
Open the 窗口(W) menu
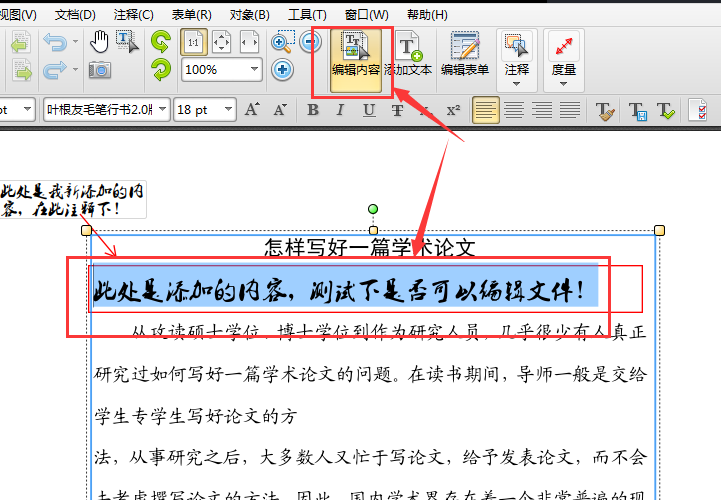tap(366, 15)
